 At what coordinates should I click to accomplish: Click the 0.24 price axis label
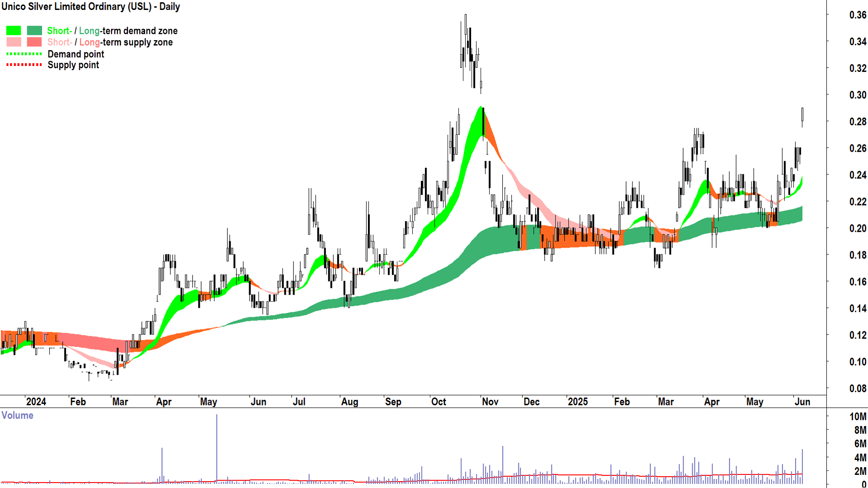(858, 175)
